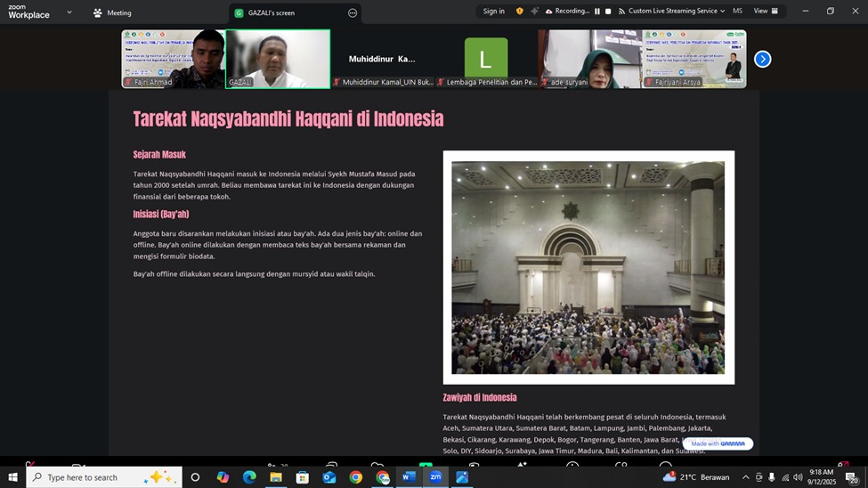The image size is (868, 488).
Task: Pause the meeting recording
Action: 596,12
